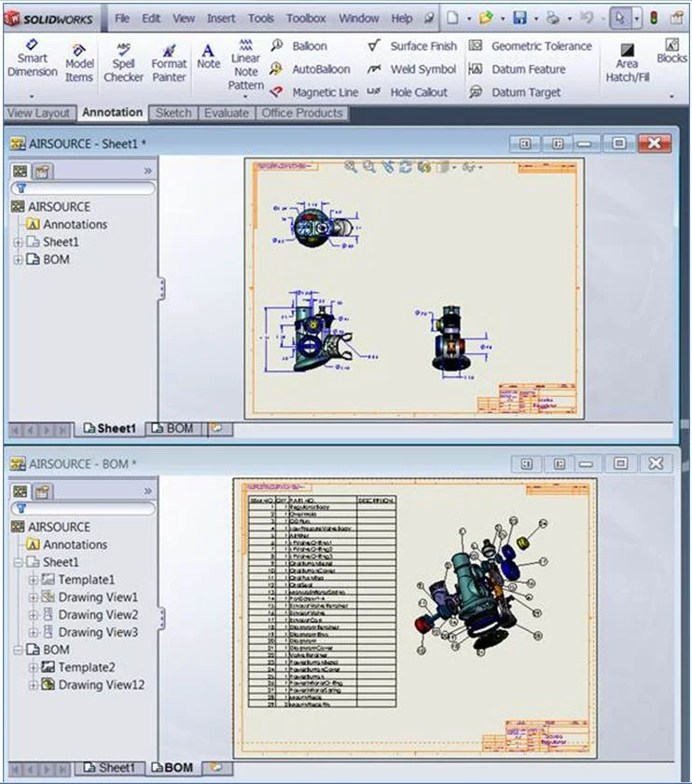
Task: Open the Blocks tool
Action: click(672, 51)
